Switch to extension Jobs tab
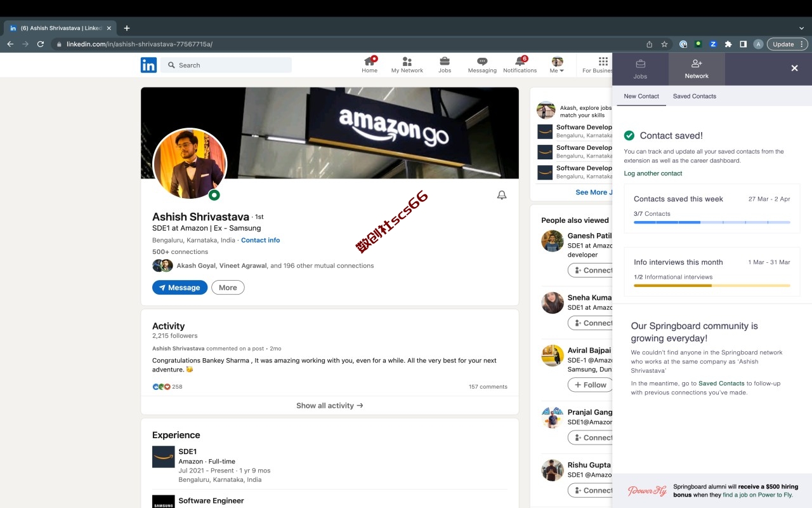Screen dimensions: 812x508 640,69
